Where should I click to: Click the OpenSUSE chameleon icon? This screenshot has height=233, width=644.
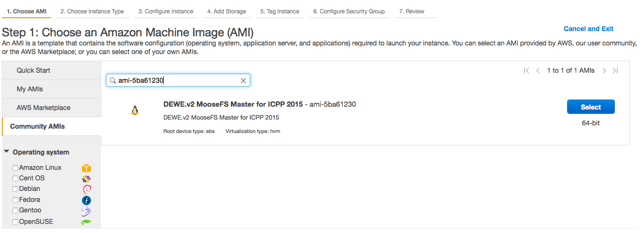[86, 222]
